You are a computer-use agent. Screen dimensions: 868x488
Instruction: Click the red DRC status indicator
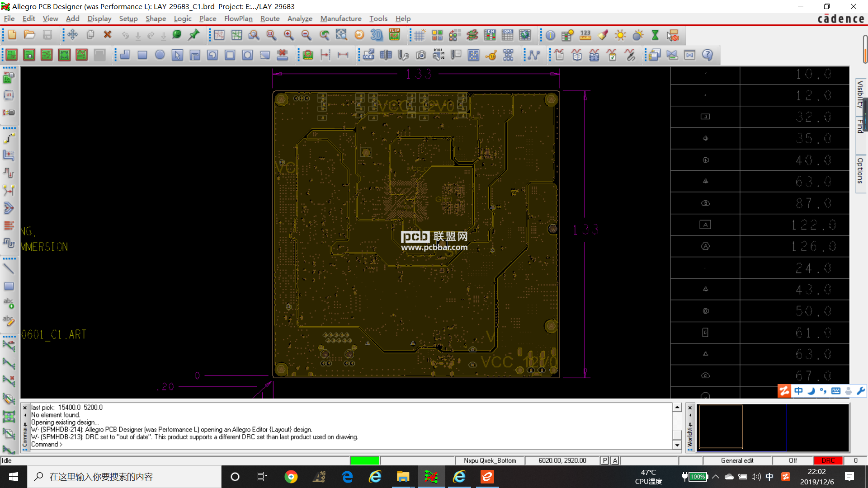[x=828, y=460]
